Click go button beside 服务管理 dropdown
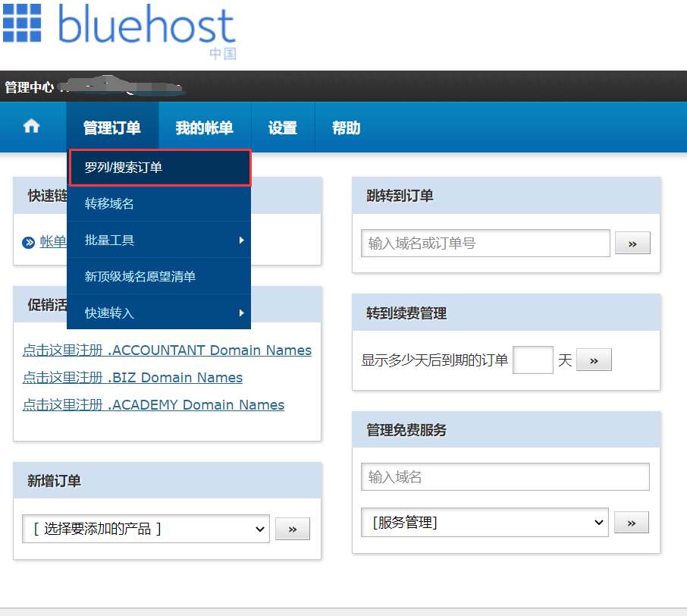Viewport: 687px width, 616px height. [x=632, y=522]
